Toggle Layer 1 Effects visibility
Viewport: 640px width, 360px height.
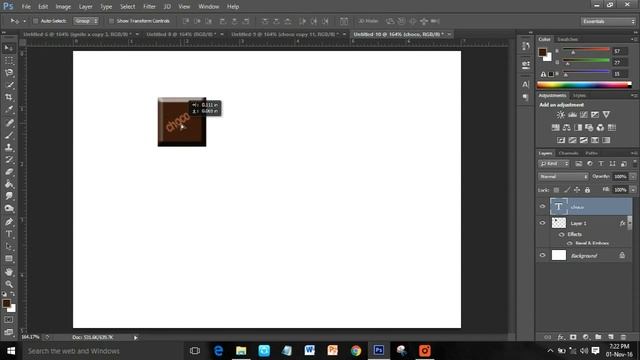(562, 234)
